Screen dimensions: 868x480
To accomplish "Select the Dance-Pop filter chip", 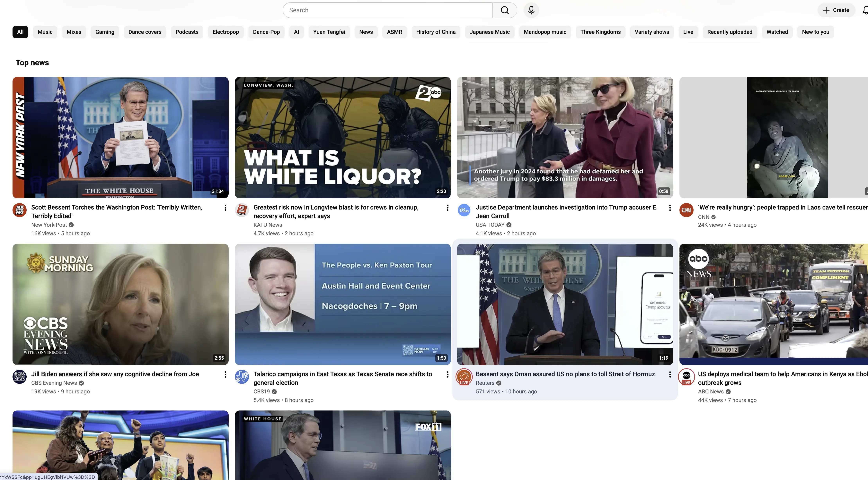I will [x=266, y=32].
